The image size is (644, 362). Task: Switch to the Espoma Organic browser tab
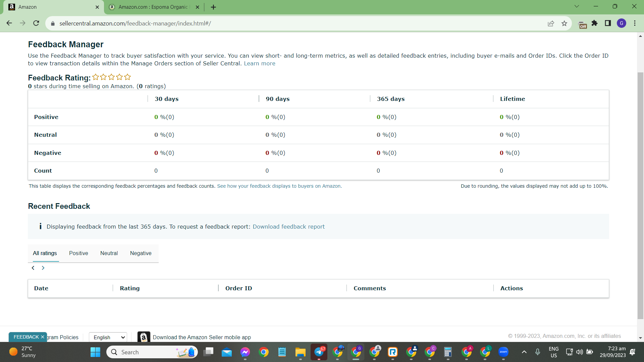coord(154,7)
